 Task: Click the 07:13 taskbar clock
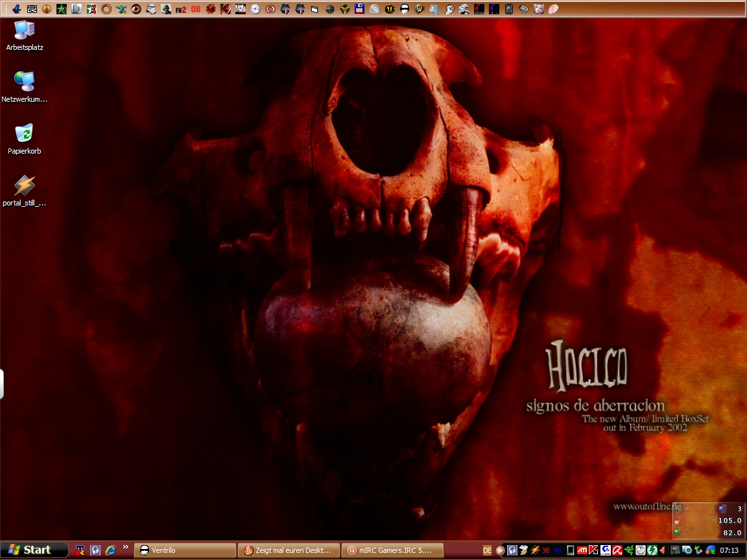point(729,550)
